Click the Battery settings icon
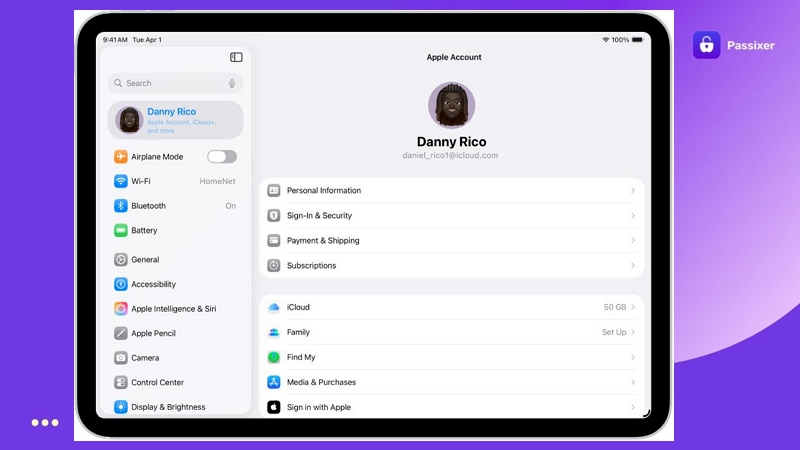This screenshot has height=450, width=800. click(120, 231)
